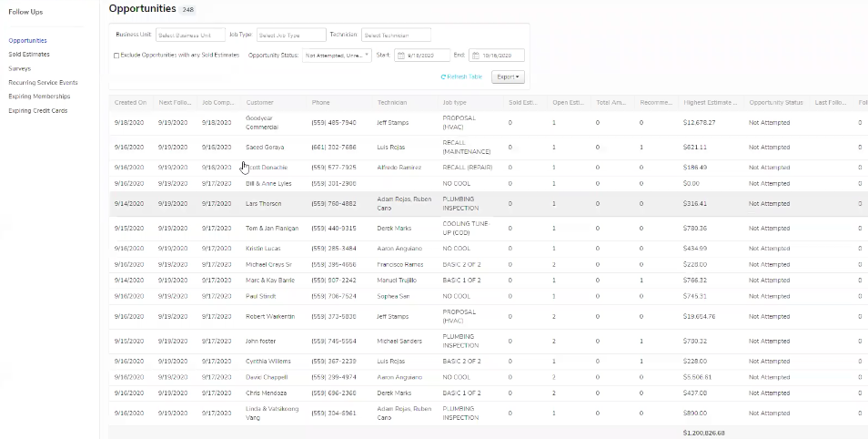The height and width of the screenshot is (439, 868).
Task: Click the 248 opportunities count badge
Action: 188,9
